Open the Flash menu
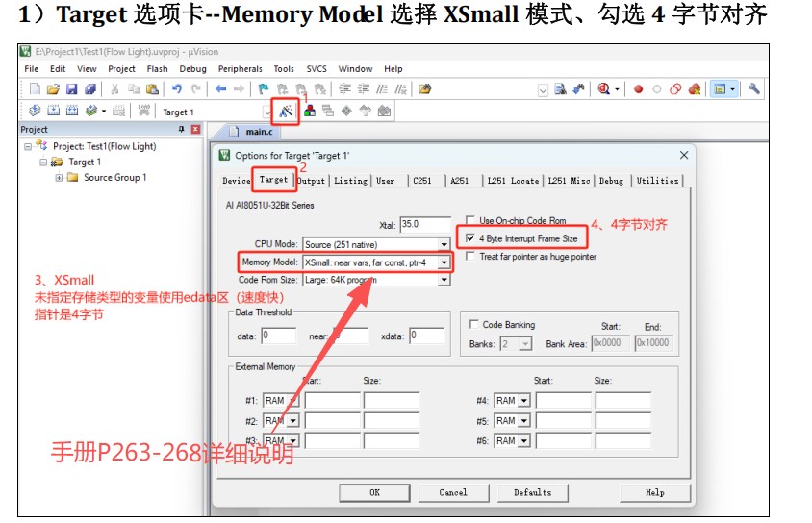The width and height of the screenshot is (812, 523). coord(157,69)
